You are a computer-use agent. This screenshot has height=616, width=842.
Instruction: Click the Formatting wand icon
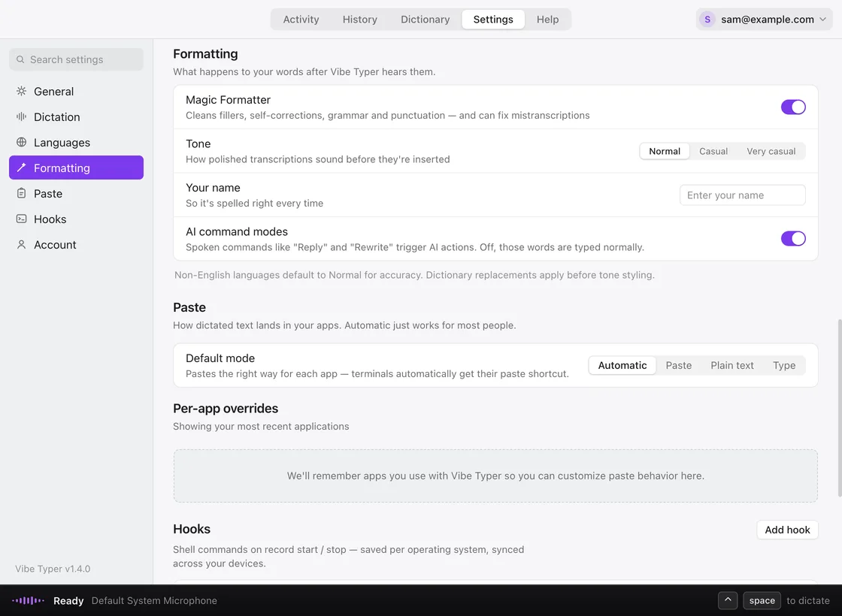(22, 168)
